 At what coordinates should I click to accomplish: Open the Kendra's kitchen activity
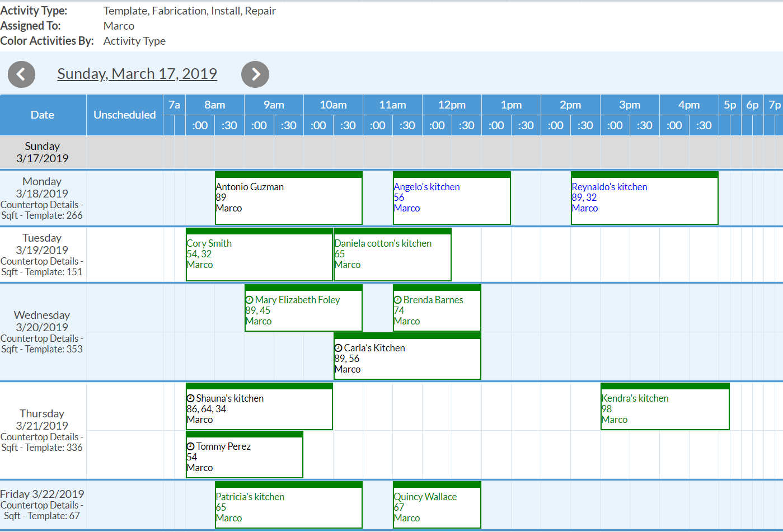[x=665, y=408]
